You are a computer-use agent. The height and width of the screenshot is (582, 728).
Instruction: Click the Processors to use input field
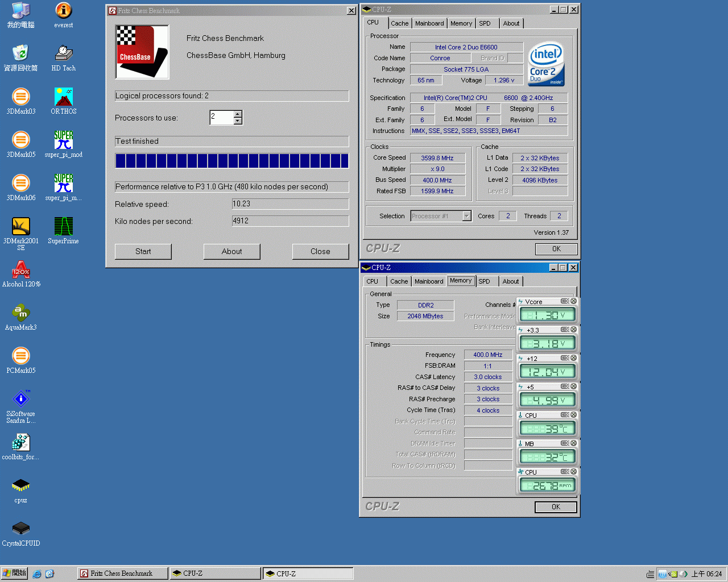coord(222,118)
